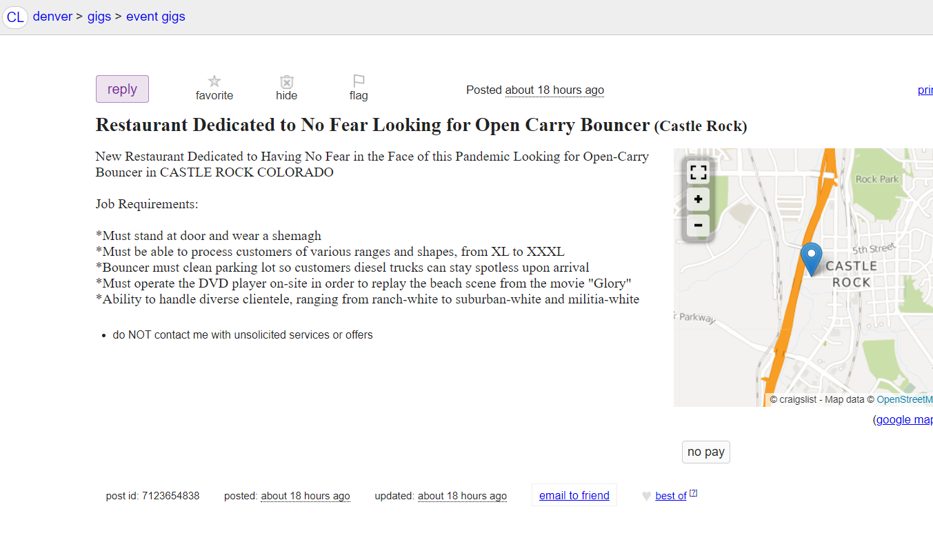The height and width of the screenshot is (560, 933).
Task: Open the google map link
Action: (904, 419)
